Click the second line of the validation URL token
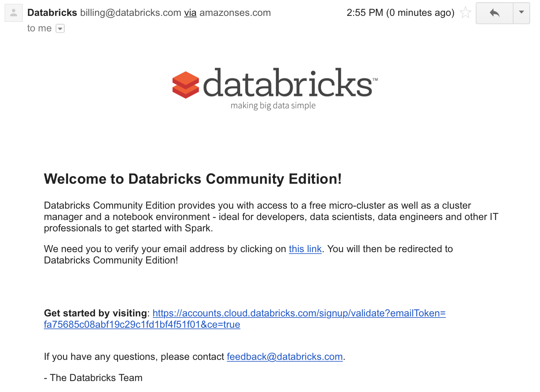540x392 pixels. 142,324
